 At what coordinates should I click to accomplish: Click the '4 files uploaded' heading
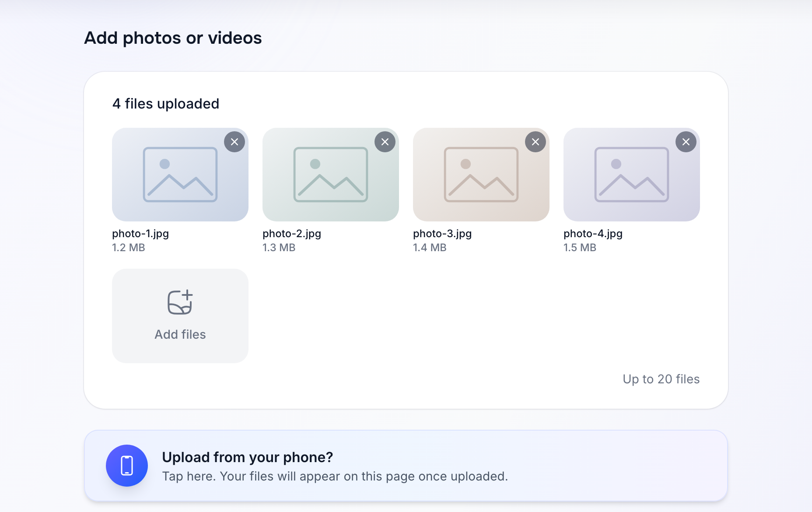coord(166,104)
